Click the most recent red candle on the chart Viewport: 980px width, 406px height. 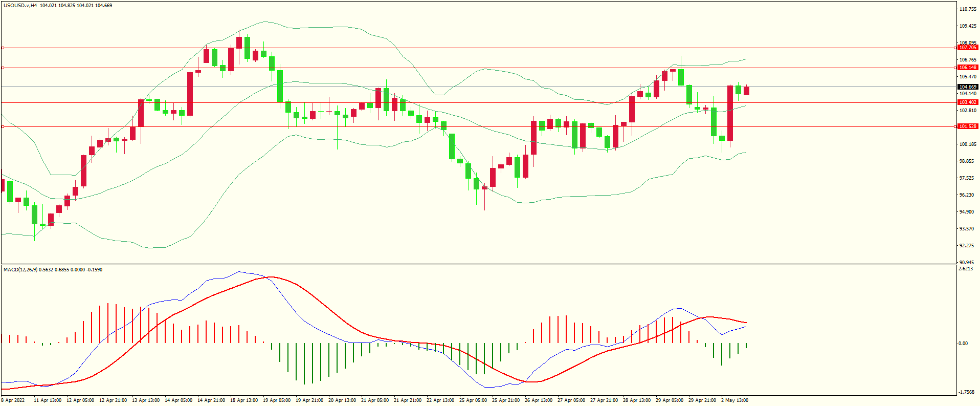(746, 91)
